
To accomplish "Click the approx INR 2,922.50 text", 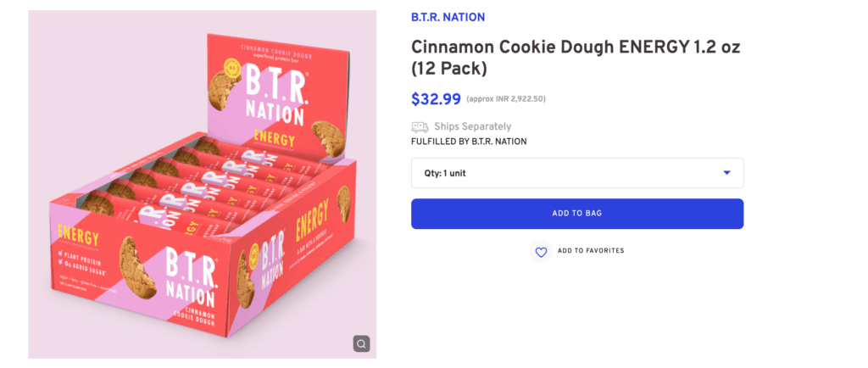I will [505, 100].
